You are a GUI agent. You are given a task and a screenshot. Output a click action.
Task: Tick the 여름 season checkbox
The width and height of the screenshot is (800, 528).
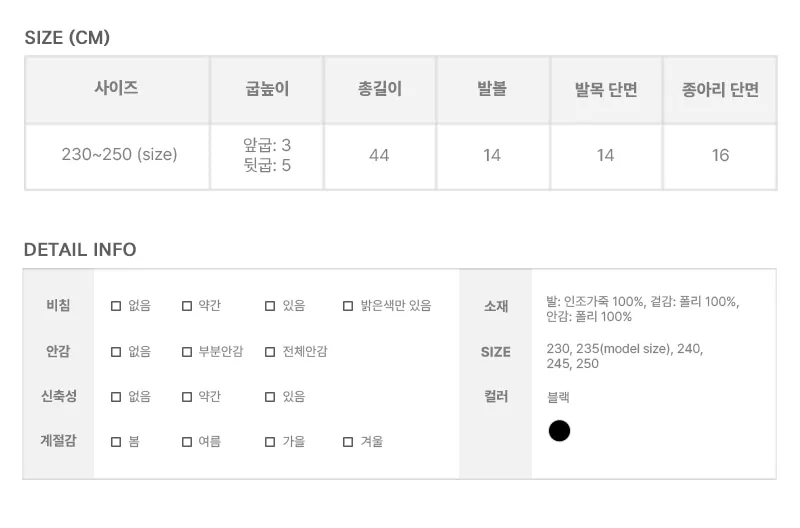tap(187, 442)
